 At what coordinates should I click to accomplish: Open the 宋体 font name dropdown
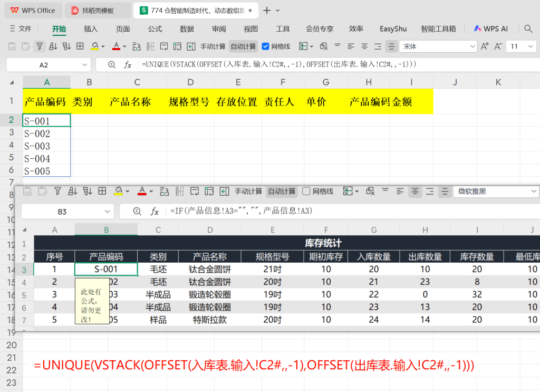click(x=472, y=46)
